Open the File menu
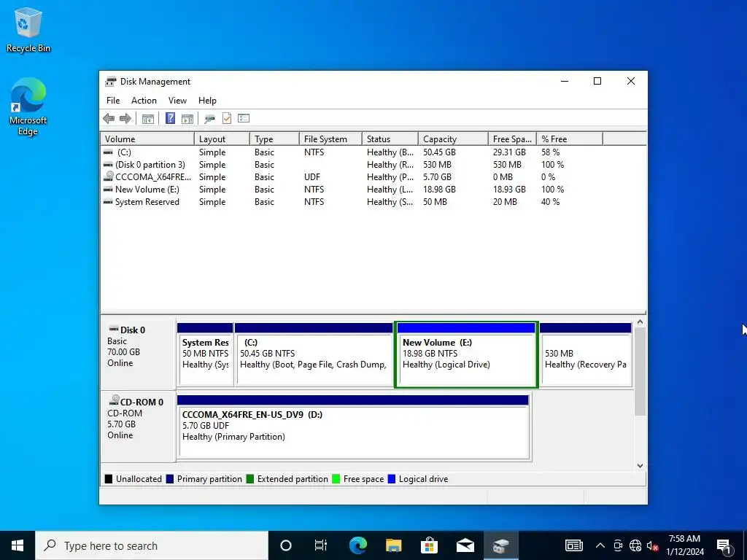Screen dimensions: 747x560 click(113, 101)
